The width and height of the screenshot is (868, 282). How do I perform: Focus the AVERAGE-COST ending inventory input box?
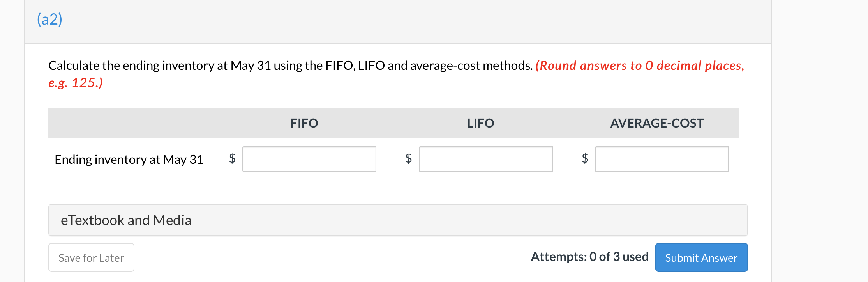tap(662, 159)
